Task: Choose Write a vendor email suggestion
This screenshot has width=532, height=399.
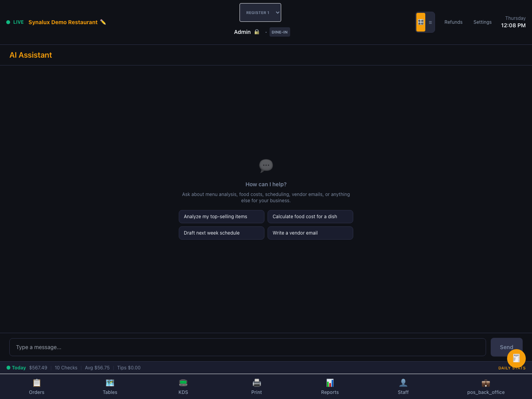Action: (x=310, y=233)
